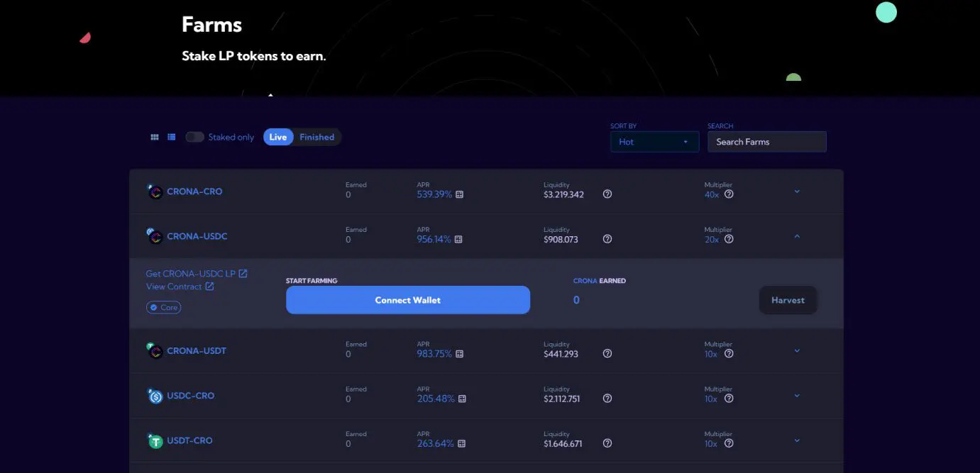
Task: Click the $2.112.751 liquidity value
Action: pyautogui.click(x=561, y=399)
